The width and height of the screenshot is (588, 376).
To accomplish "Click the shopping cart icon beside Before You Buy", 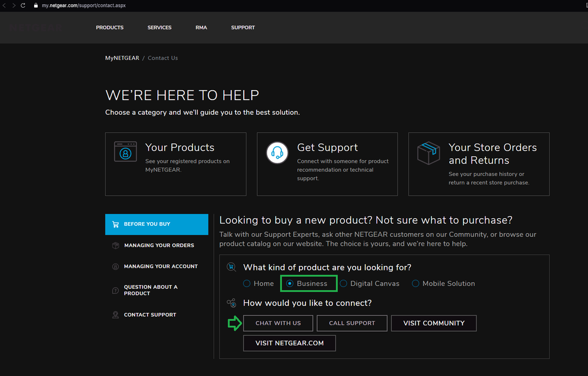I will tap(115, 225).
